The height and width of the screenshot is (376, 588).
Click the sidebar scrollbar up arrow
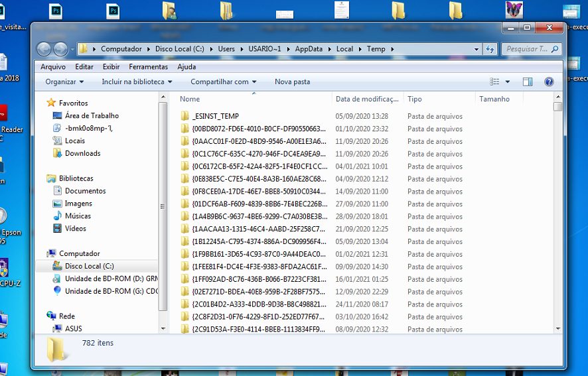(163, 97)
